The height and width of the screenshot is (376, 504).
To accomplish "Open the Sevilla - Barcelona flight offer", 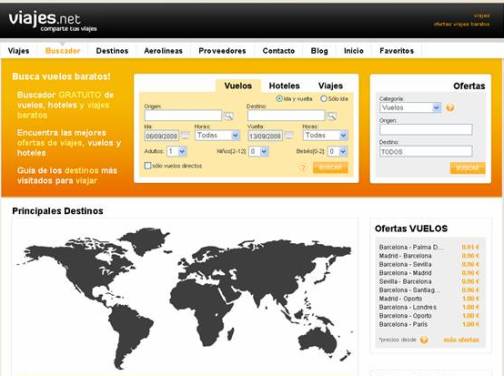I will (x=405, y=282).
